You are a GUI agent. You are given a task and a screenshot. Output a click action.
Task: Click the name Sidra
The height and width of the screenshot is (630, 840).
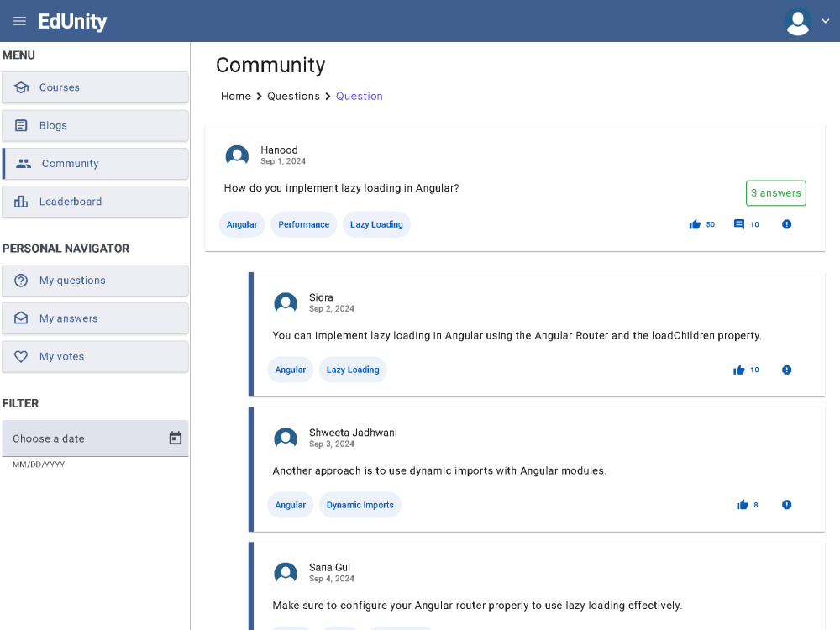pos(321,297)
